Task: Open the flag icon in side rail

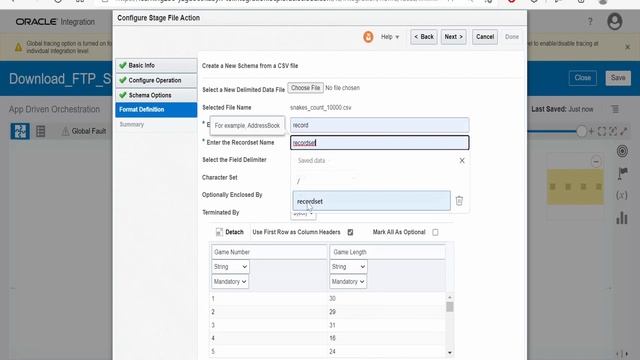Action: coord(622,173)
